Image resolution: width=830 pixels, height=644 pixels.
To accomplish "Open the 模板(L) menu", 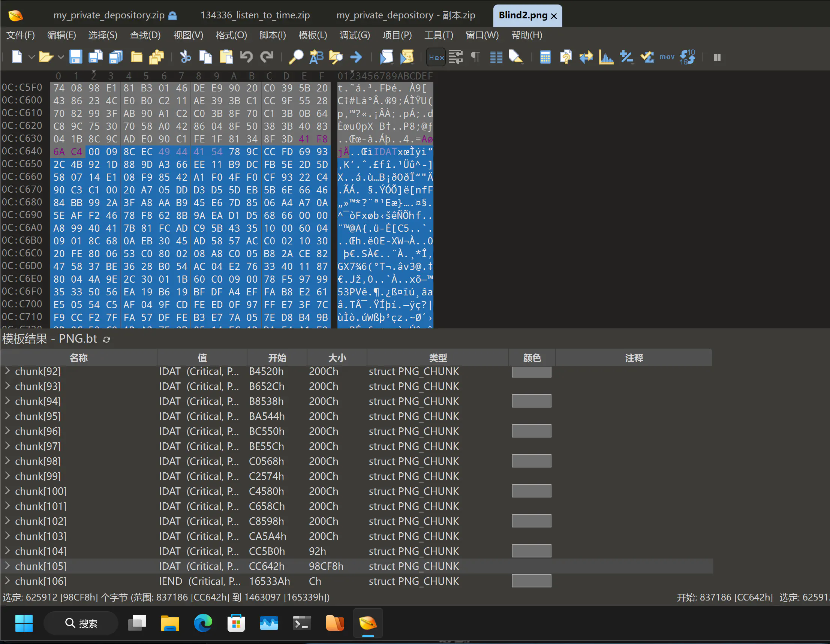I will point(312,35).
